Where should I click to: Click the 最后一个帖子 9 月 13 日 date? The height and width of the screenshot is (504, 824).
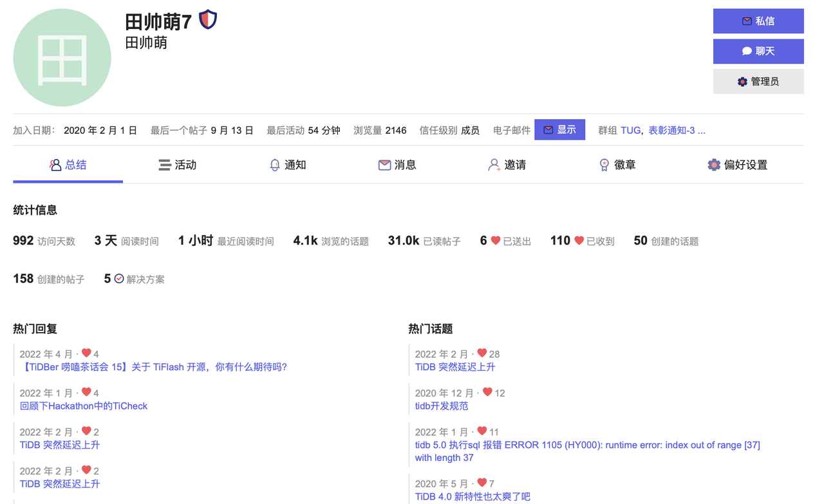[x=201, y=130]
